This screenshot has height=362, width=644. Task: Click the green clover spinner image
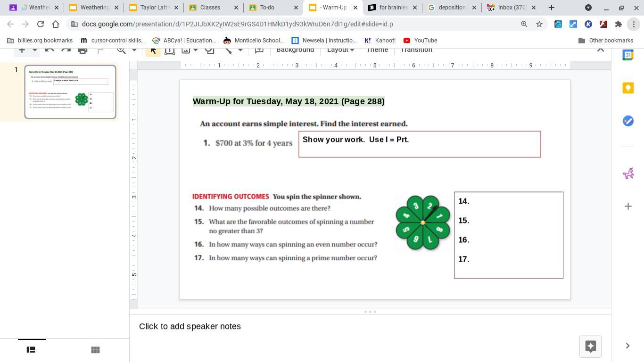coord(423,222)
